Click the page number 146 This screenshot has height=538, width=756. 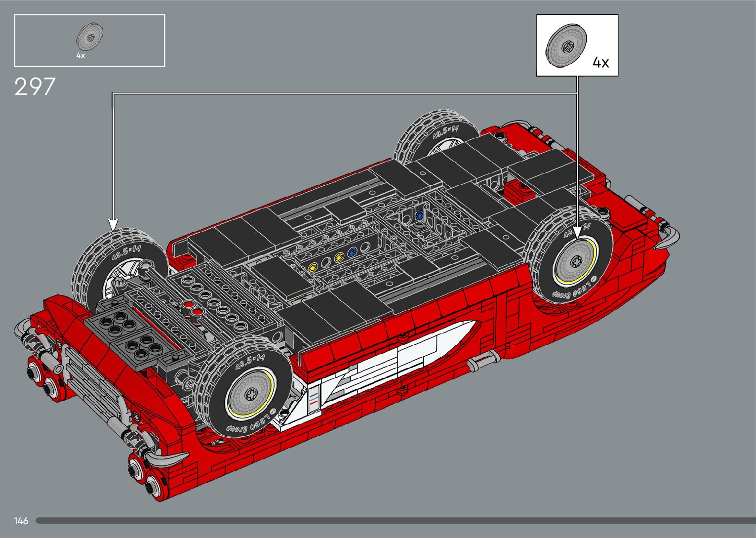21,521
